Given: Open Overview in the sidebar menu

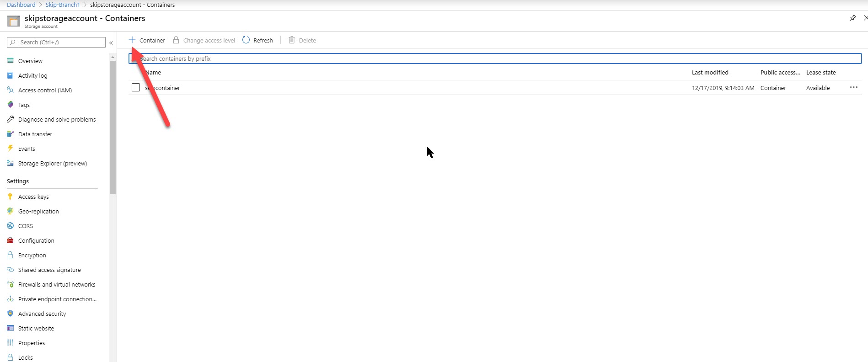Looking at the screenshot, I should point(30,61).
